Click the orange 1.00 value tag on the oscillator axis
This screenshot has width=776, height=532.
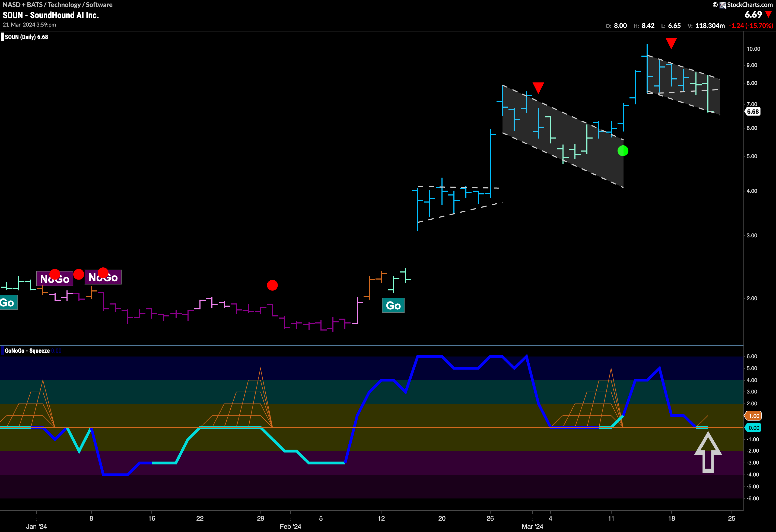pyautogui.click(x=753, y=416)
